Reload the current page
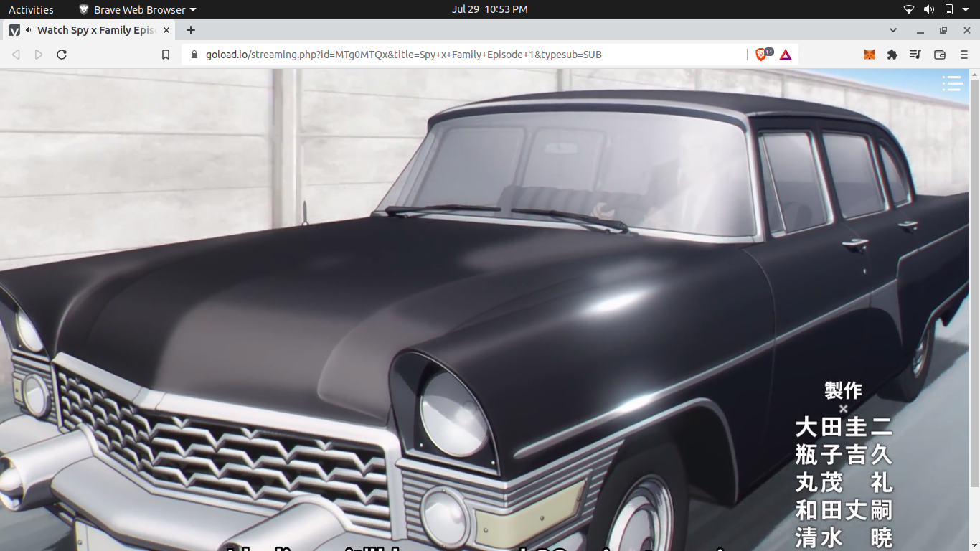Screen dimensions: 980x551 pos(62,55)
